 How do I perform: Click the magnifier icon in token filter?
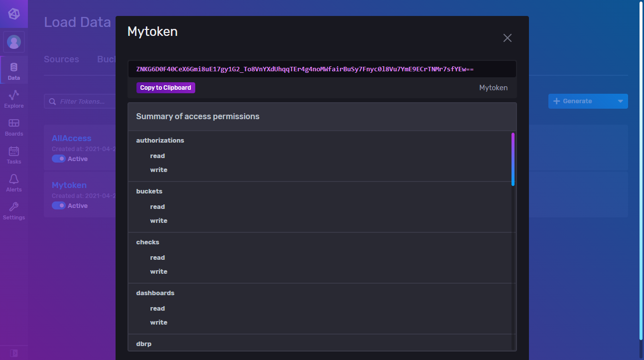click(52, 101)
